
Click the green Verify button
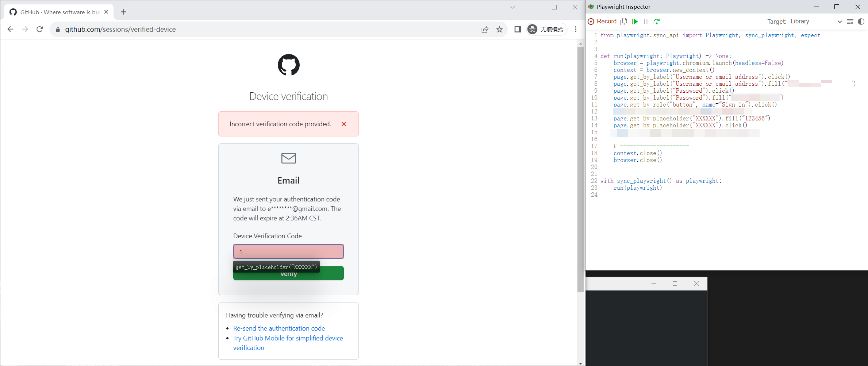[288, 273]
